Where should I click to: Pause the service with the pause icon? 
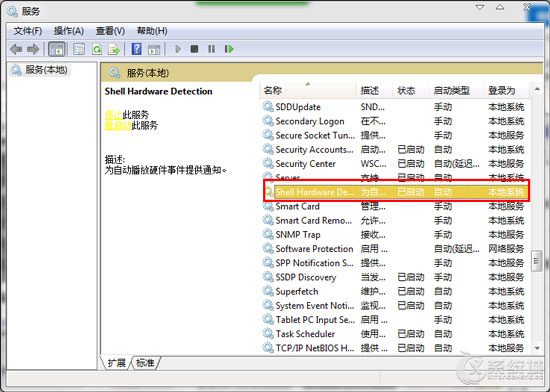[211, 49]
